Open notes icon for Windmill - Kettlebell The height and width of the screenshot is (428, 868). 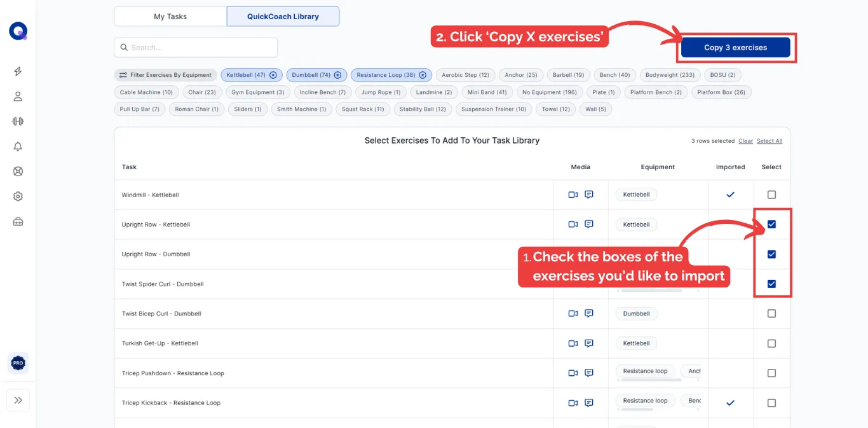[x=589, y=195]
